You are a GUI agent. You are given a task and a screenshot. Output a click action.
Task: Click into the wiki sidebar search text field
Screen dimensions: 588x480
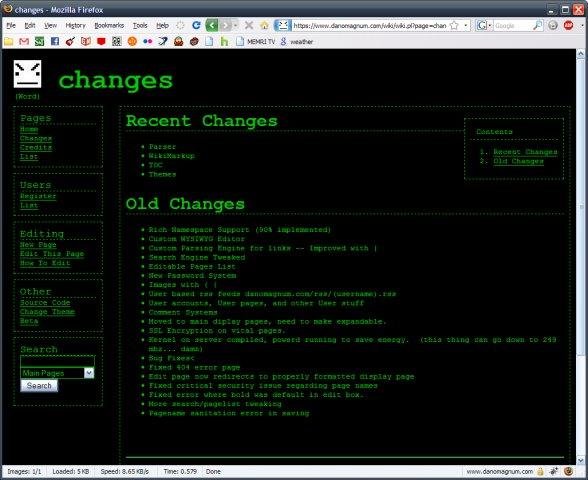[x=57, y=361]
